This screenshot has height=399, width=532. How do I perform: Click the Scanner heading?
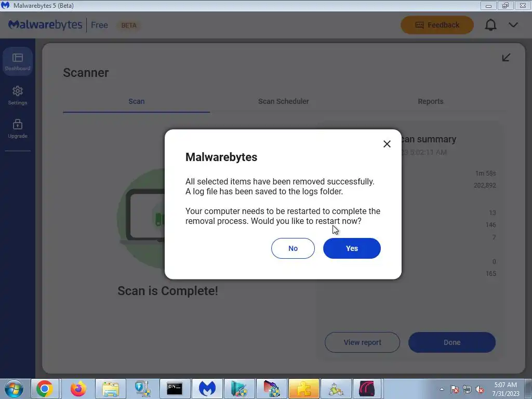point(86,73)
